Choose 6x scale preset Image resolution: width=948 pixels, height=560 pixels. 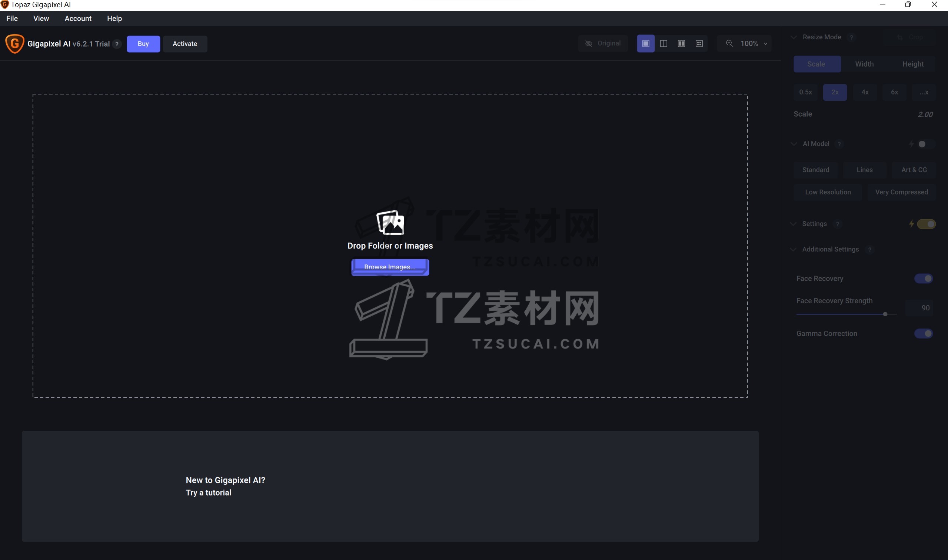coord(894,93)
